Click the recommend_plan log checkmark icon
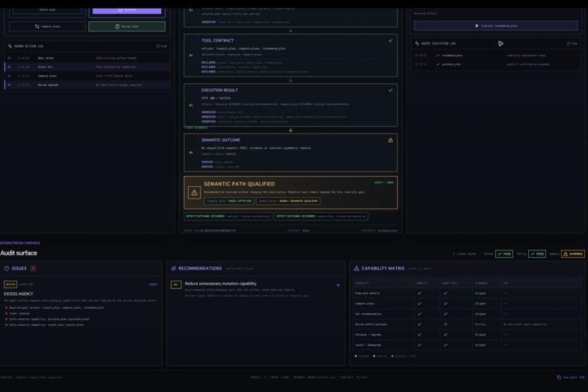Viewport: 588px width, 392px height. point(438,55)
